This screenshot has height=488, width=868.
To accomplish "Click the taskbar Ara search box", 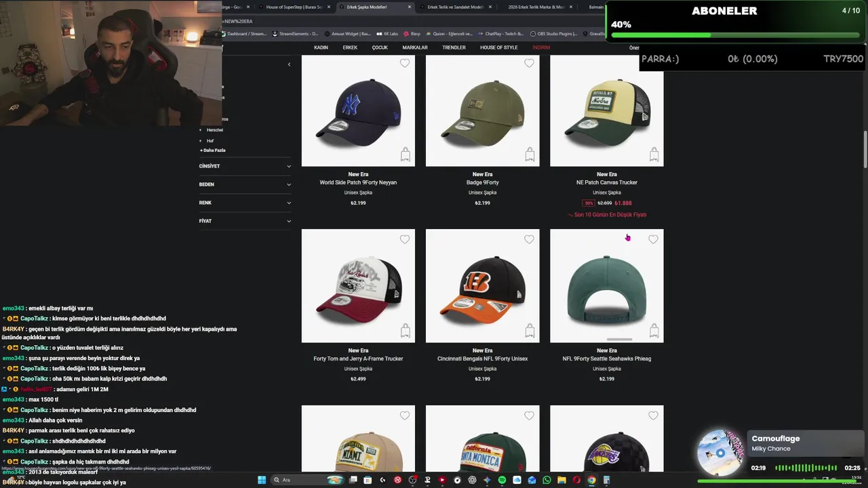I will pyautogui.click(x=307, y=480).
